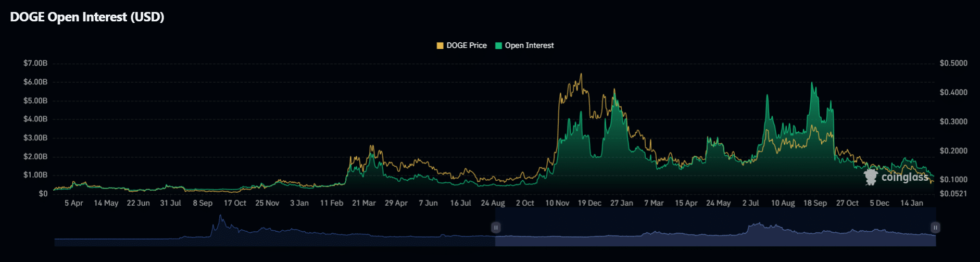Click the 31 Jul date label
This screenshot has width=980, height=262.
tap(171, 203)
